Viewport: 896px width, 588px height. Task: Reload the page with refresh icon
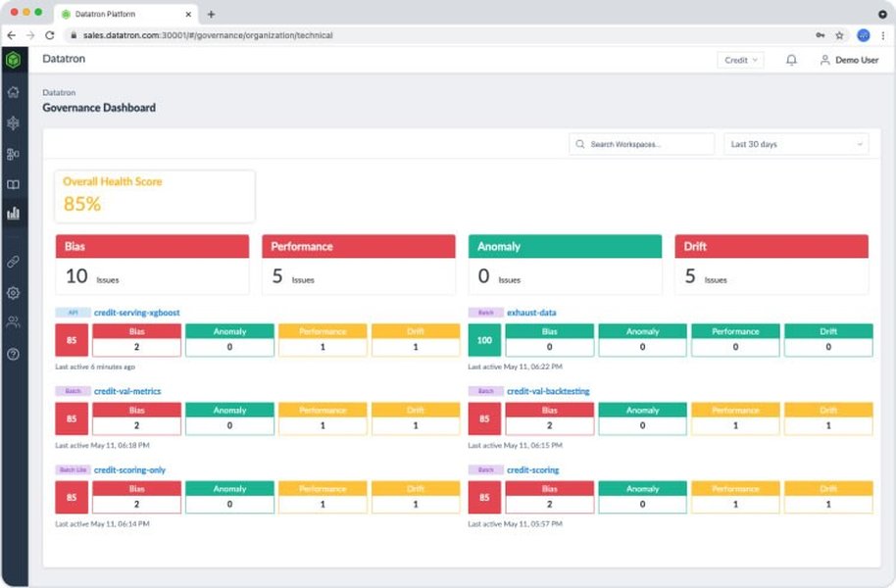[x=50, y=35]
